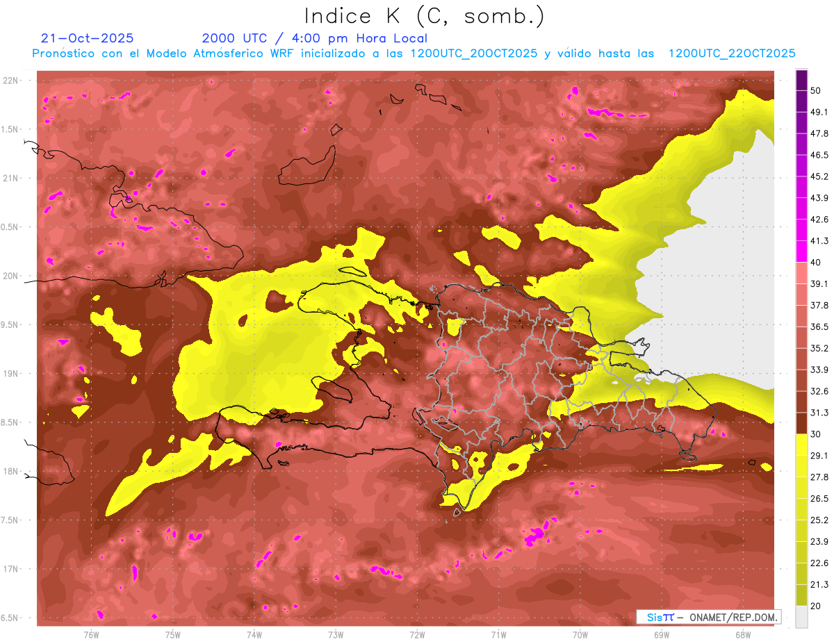Select the 68W longitude axis label
The height and width of the screenshot is (644, 834).
click(742, 635)
